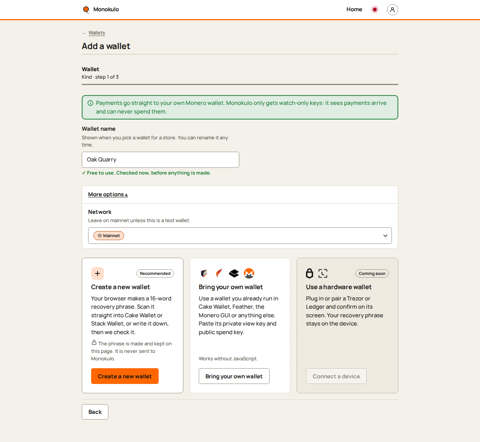
Task: Click the scan-frame icon on hardware card
Action: [x=323, y=273]
